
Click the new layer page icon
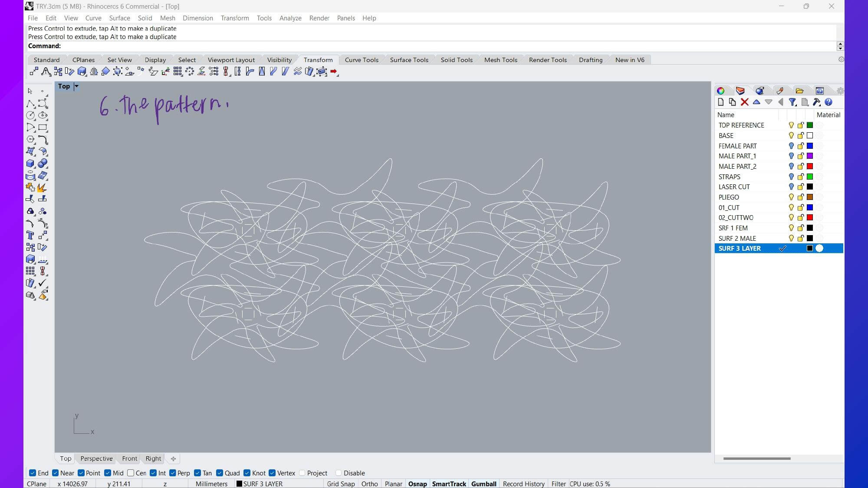(x=721, y=102)
